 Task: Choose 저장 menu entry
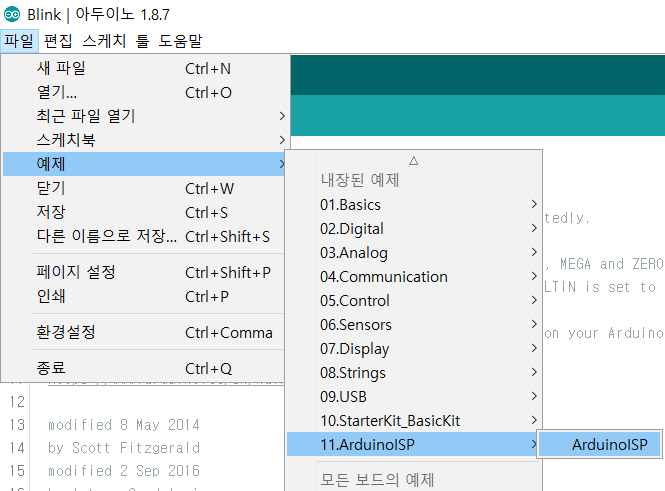point(143,212)
